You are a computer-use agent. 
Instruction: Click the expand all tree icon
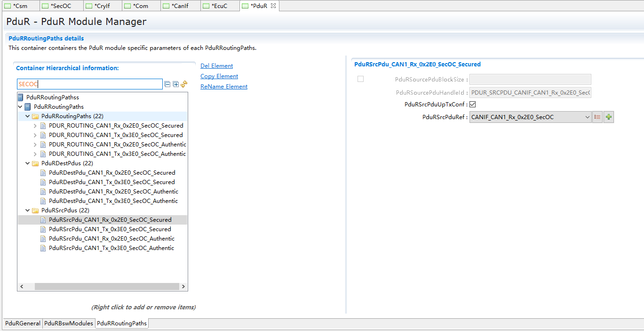pos(175,84)
